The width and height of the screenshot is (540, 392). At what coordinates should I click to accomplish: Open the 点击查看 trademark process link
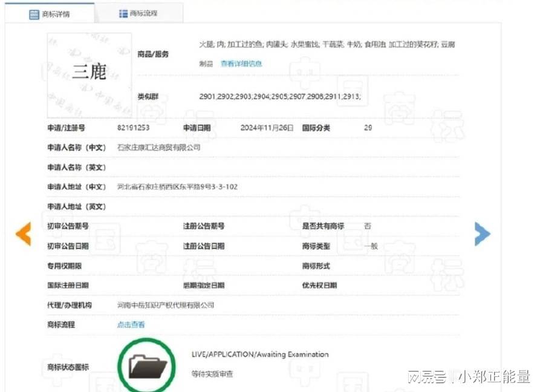[x=131, y=324]
